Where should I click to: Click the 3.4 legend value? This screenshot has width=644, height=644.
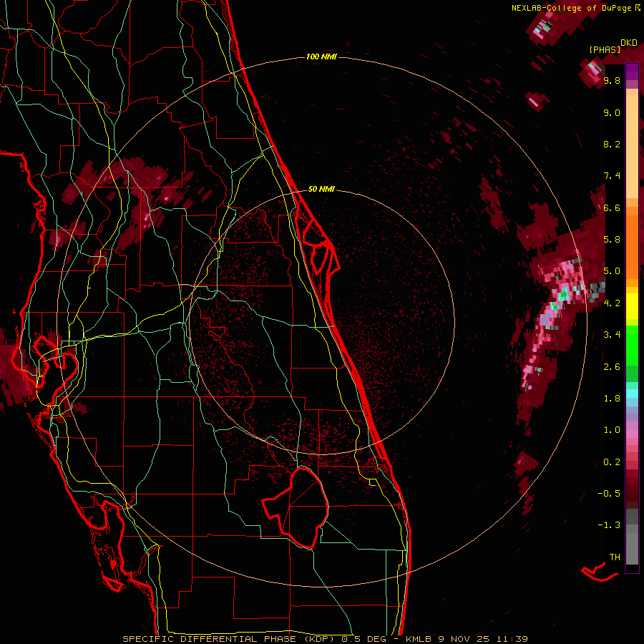612,335
